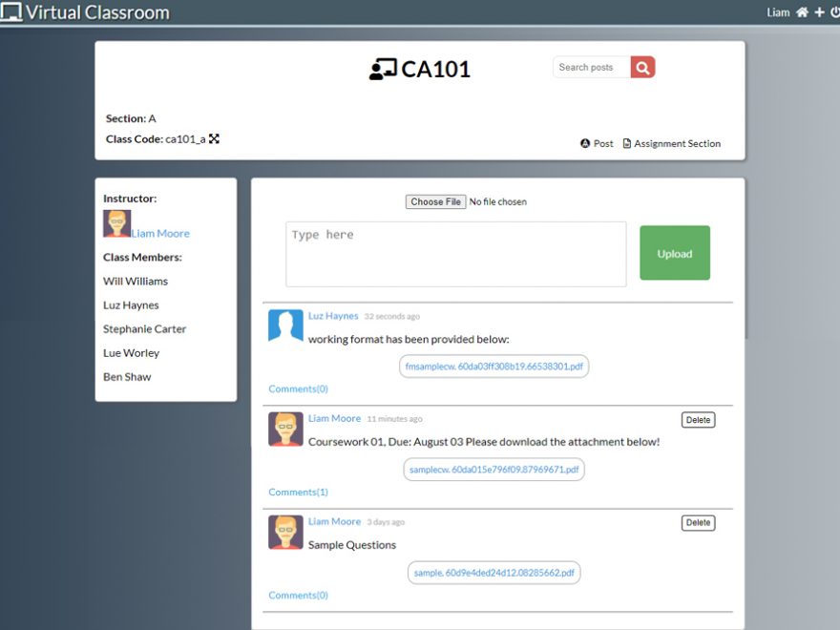Click the Type here text area
Viewport: 840px width, 630px height.
point(456,254)
